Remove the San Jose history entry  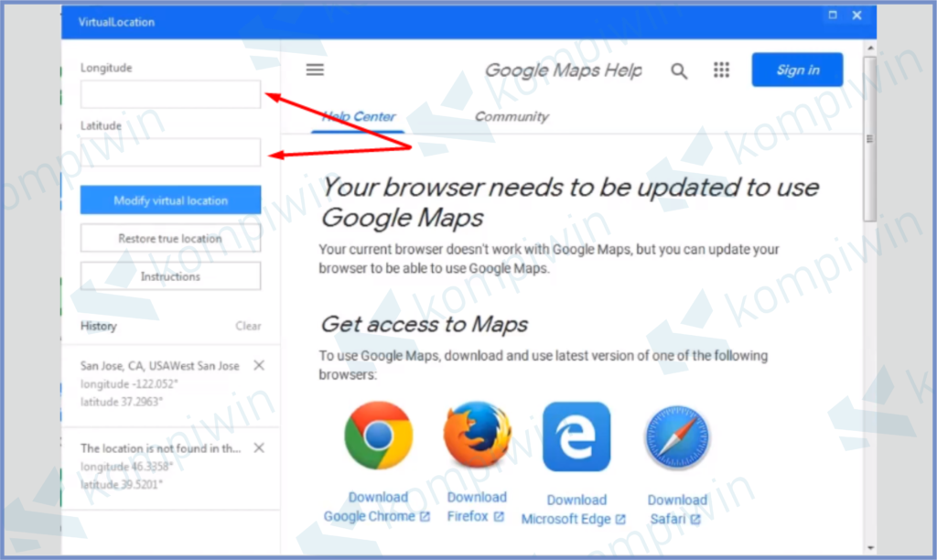pyautogui.click(x=259, y=365)
